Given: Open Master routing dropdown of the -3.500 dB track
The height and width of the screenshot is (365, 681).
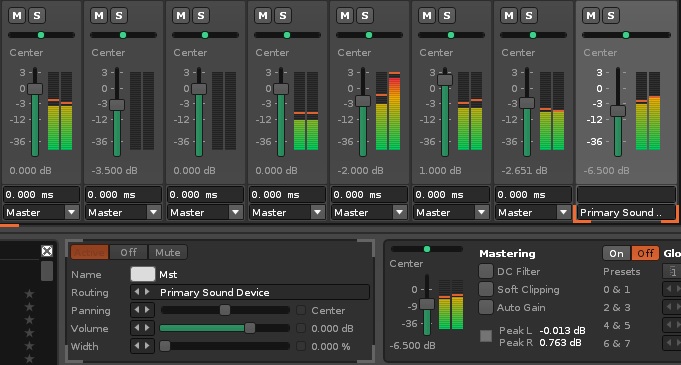Looking at the screenshot, I should 123,212.
